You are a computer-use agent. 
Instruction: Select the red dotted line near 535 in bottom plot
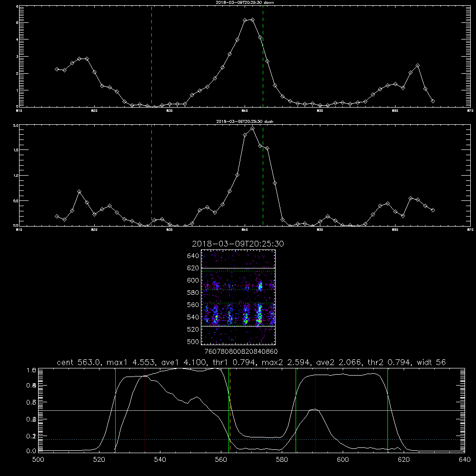click(x=145, y=410)
